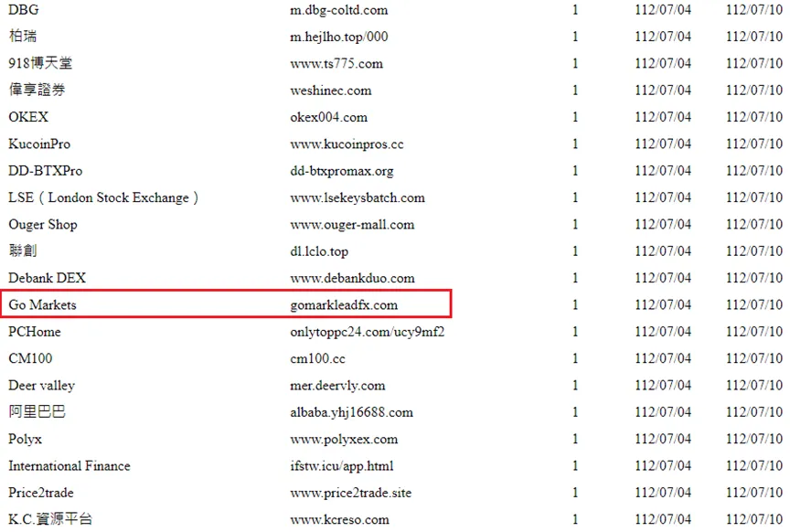Viewport: 790px width, 532px height.
Task: Click "112/07/10" date in DD-BTXPro row
Action: coord(754,171)
